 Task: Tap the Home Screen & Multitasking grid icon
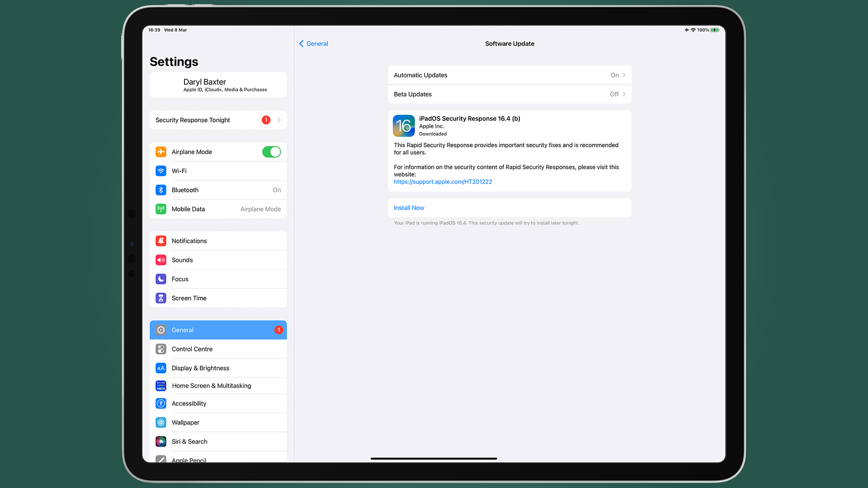point(161,385)
